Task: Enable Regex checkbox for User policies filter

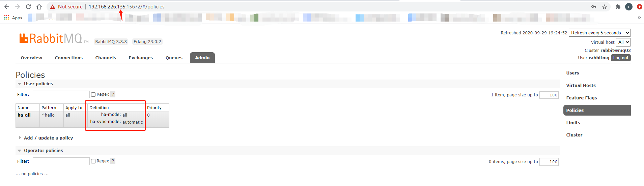Action: tap(93, 95)
